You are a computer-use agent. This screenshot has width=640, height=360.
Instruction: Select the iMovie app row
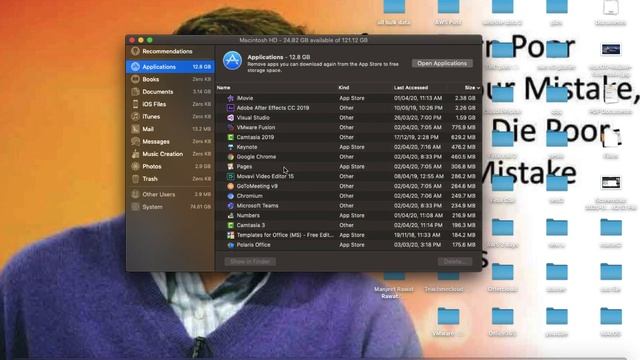[348, 98]
